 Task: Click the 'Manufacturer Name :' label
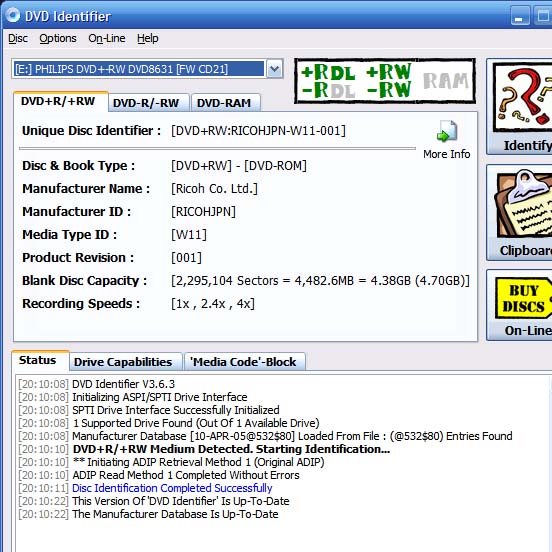(86, 189)
